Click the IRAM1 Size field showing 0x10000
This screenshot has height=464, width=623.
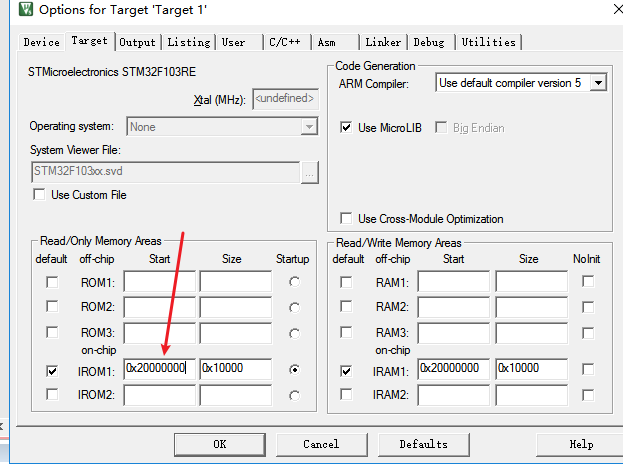point(532,369)
